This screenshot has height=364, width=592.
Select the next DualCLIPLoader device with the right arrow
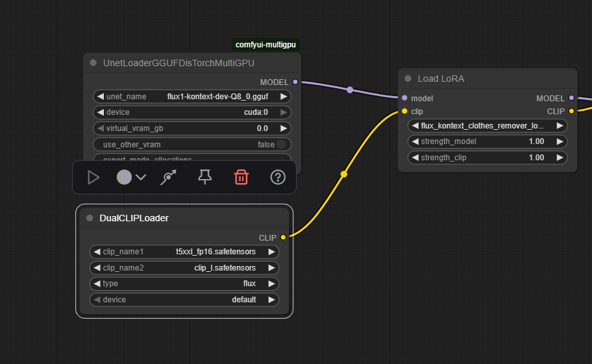coord(271,300)
